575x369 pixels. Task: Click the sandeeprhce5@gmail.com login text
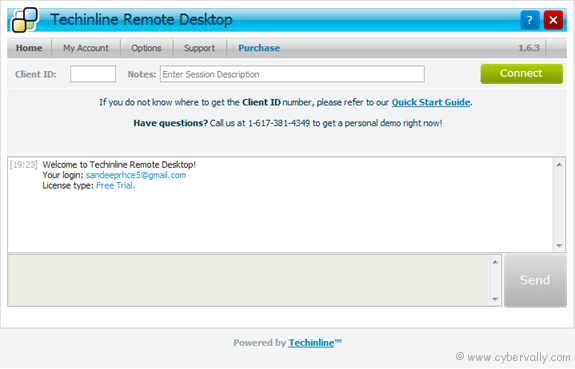click(136, 175)
